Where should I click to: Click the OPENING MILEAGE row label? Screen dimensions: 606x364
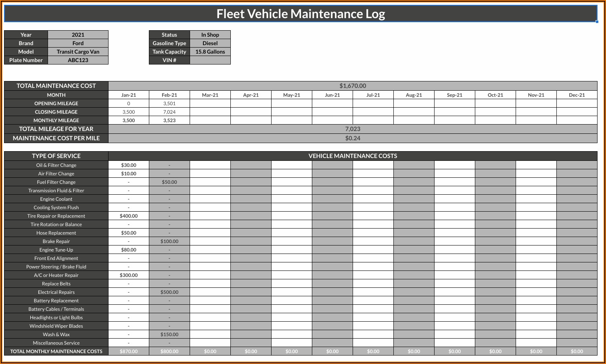[x=56, y=104]
